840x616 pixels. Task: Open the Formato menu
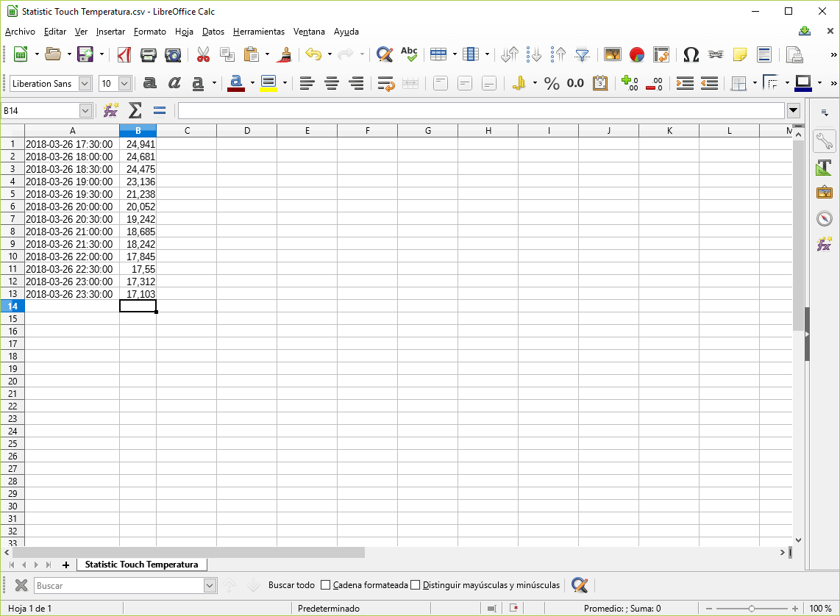point(149,32)
